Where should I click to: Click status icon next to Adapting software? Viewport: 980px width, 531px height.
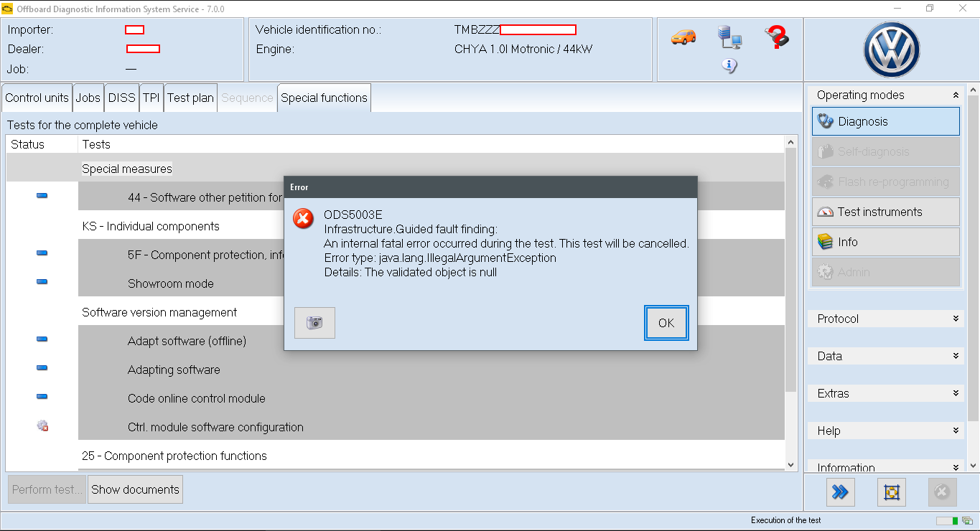(42, 368)
